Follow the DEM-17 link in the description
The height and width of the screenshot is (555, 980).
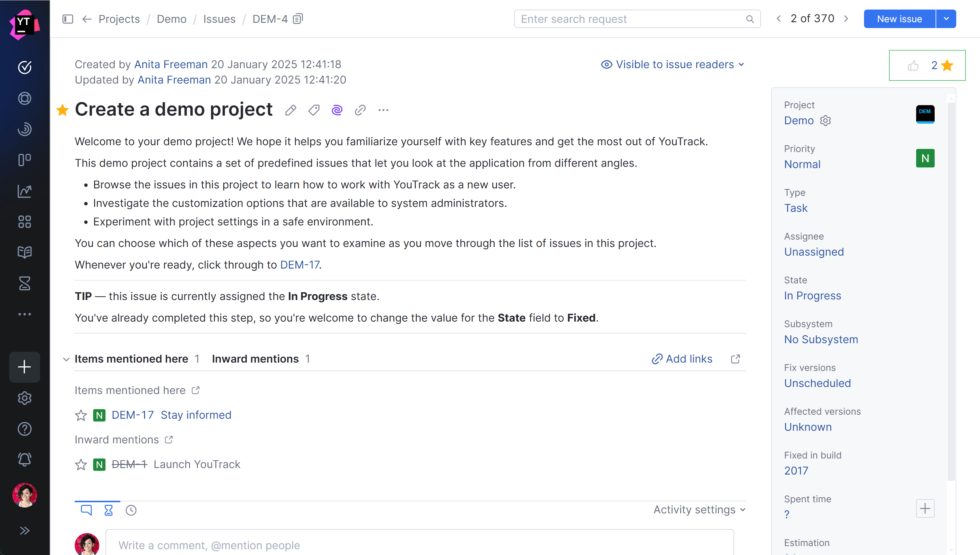point(300,265)
